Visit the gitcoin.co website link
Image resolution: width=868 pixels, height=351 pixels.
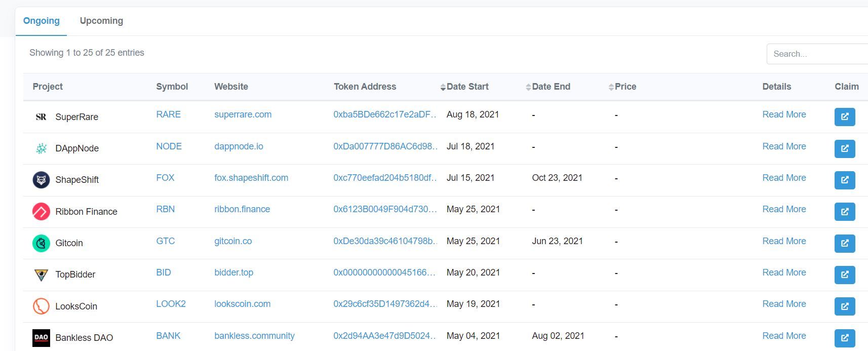(x=233, y=241)
